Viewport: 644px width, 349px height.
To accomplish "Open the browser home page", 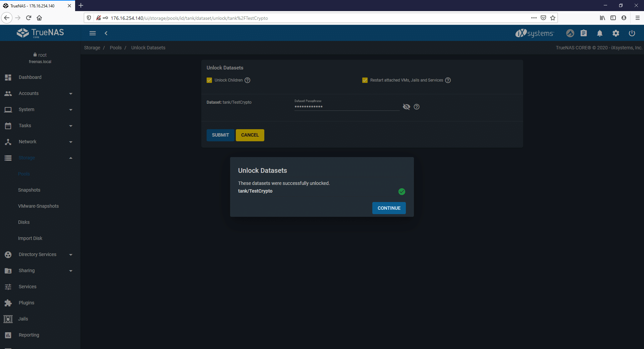I will click(39, 18).
